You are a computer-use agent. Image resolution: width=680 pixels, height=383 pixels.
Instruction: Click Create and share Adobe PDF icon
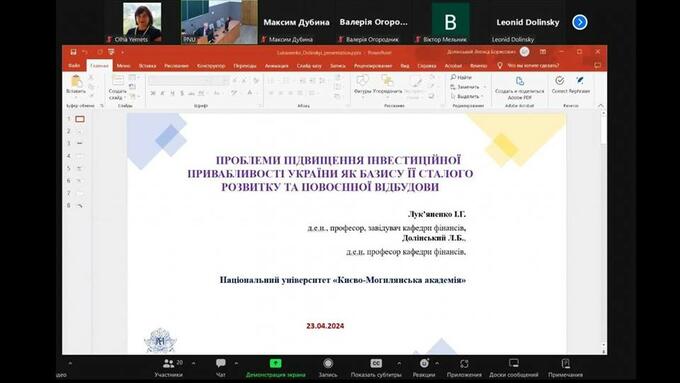pyautogui.click(x=520, y=81)
